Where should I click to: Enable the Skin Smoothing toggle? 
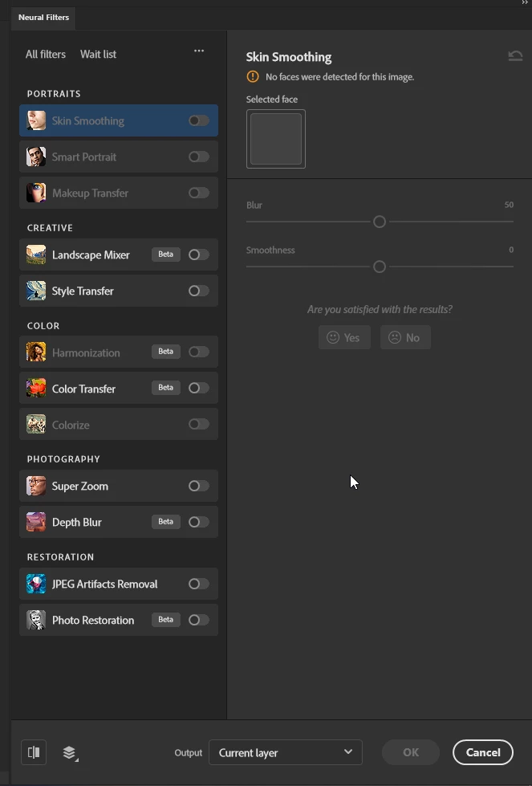tap(198, 120)
